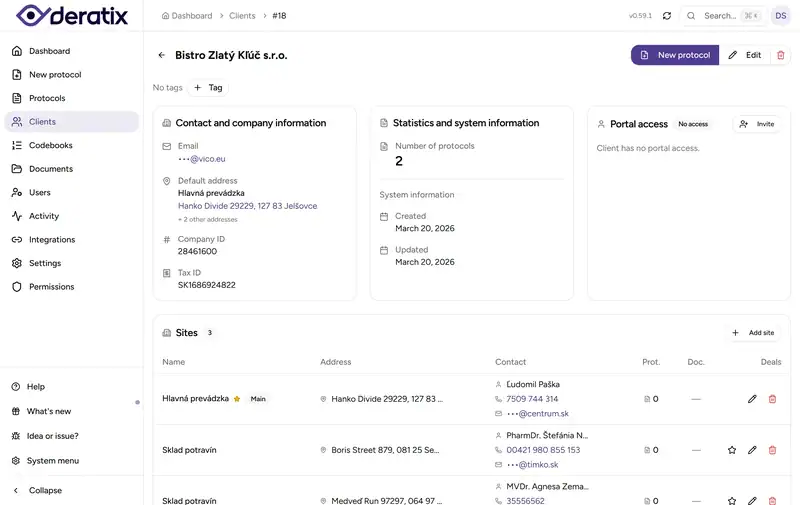Collapse the sidebar
This screenshot has height=505, width=800.
pyautogui.click(x=71, y=490)
